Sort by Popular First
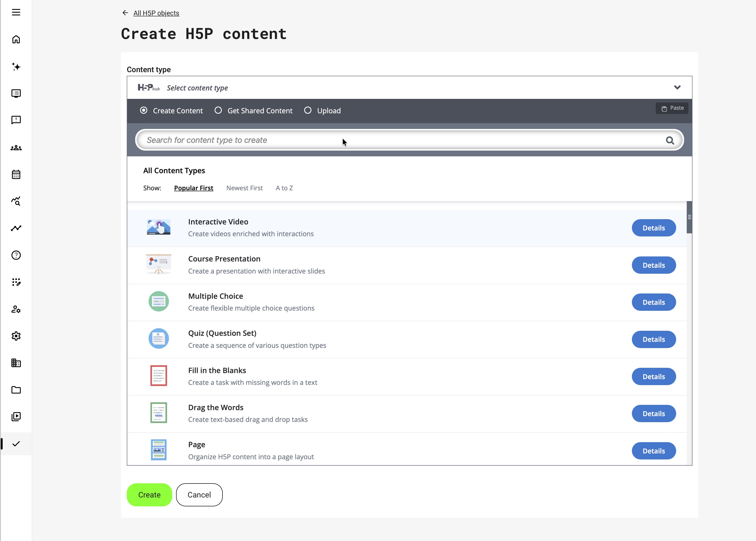Viewport: 756px width, 541px height. [193, 188]
